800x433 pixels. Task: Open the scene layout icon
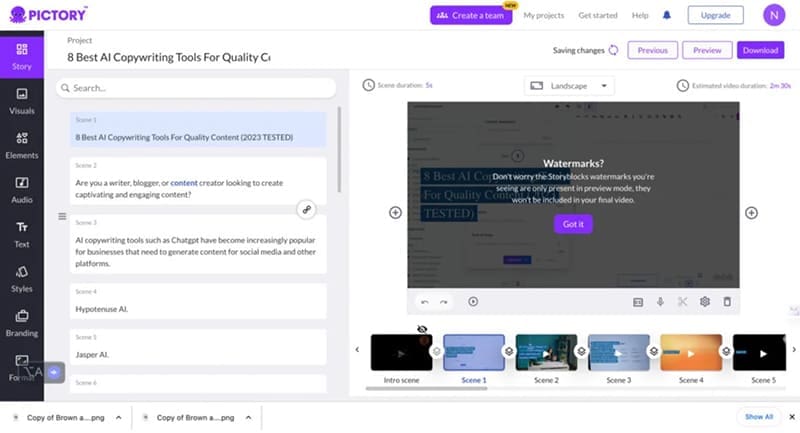(x=638, y=302)
